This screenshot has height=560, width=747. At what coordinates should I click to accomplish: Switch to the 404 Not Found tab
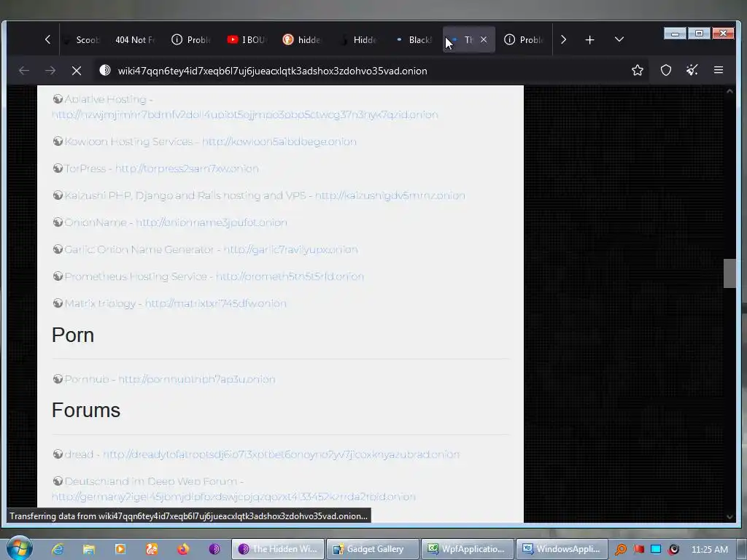coord(134,40)
